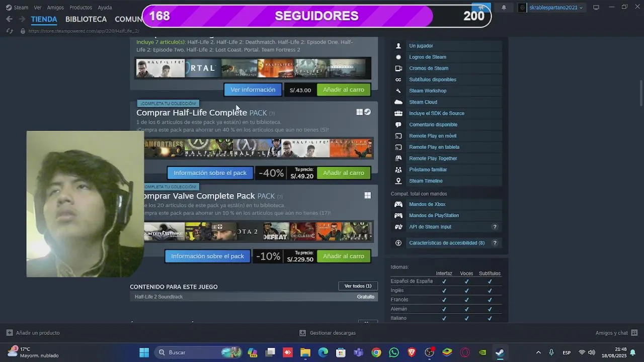Go back with the Steam back arrow
This screenshot has height=362, width=644.
point(9,19)
